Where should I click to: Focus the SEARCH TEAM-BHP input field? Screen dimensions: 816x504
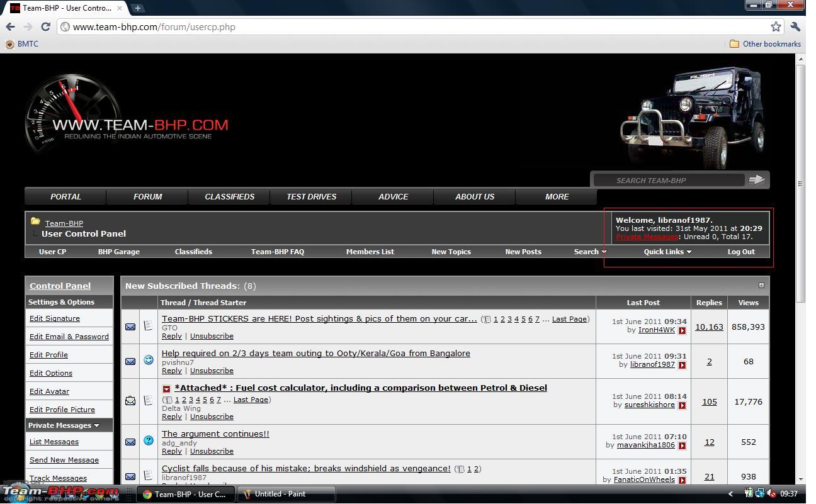click(669, 180)
